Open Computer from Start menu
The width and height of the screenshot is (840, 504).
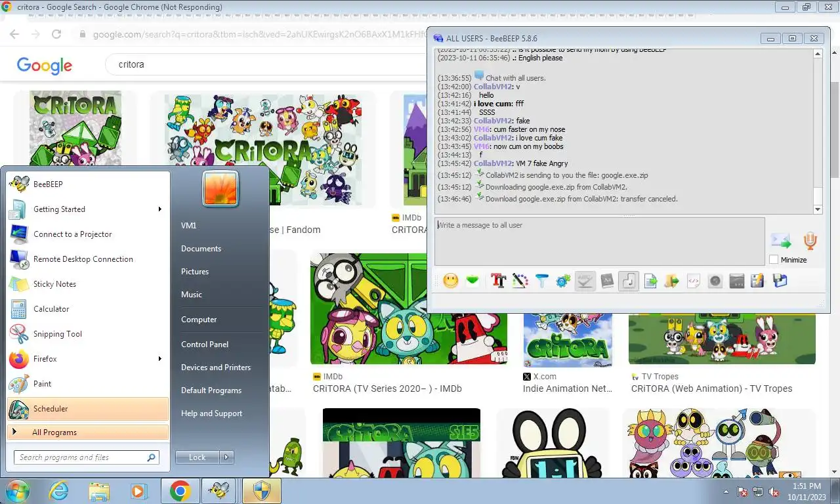click(x=199, y=320)
